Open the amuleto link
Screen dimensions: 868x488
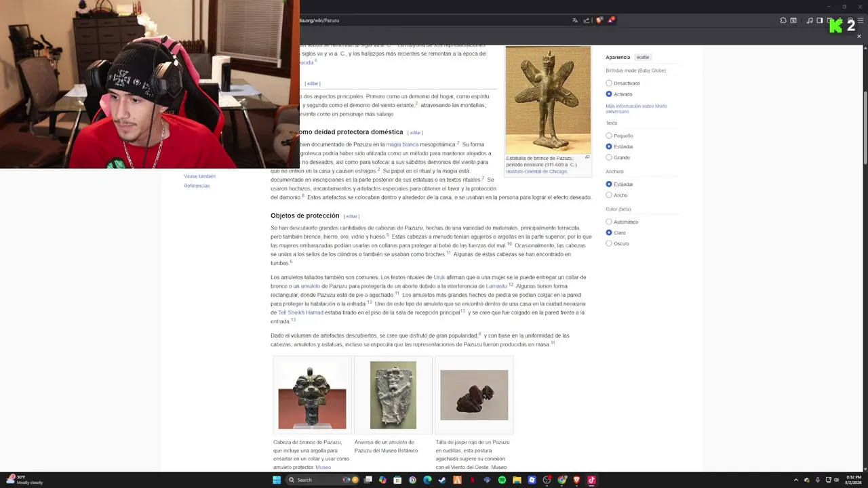point(310,286)
